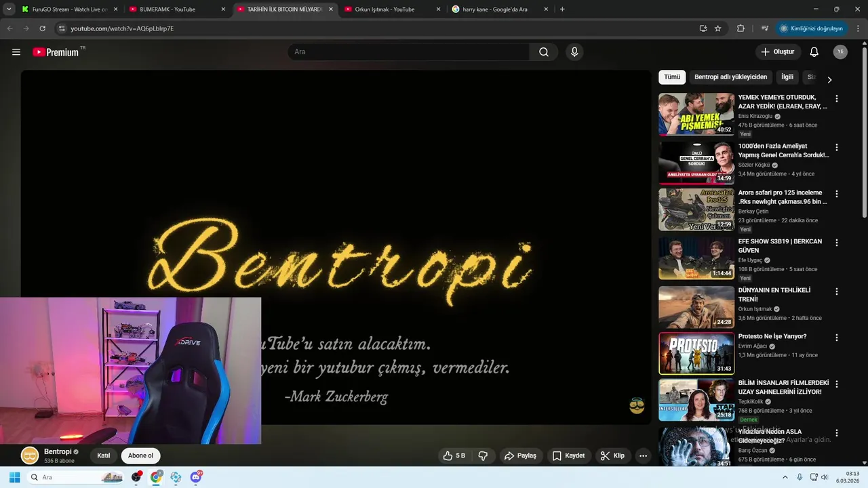The height and width of the screenshot is (488, 868).
Task: Open options for YEMEK YEMEYE OTURDUK video
Action: [x=836, y=99]
